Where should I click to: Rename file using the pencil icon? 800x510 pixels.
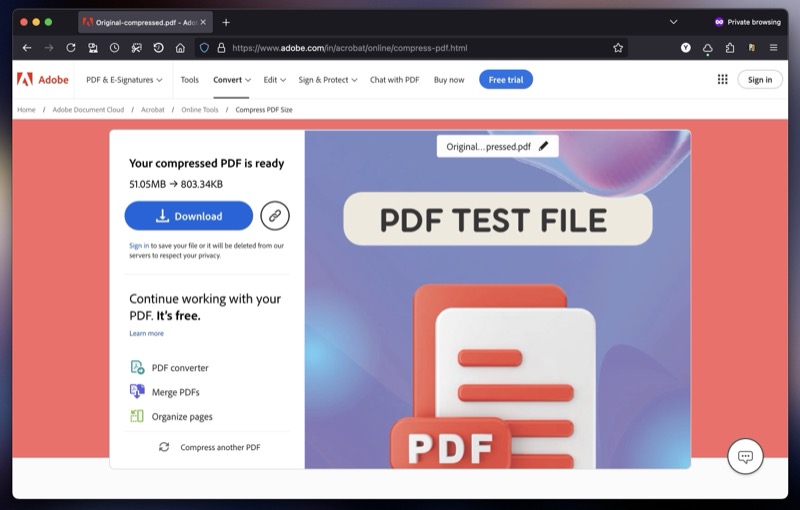tap(543, 146)
